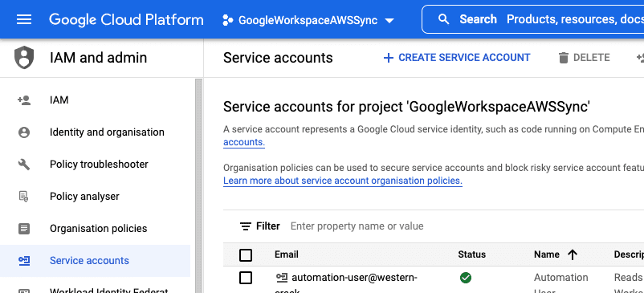Click the Filter label

tap(268, 226)
